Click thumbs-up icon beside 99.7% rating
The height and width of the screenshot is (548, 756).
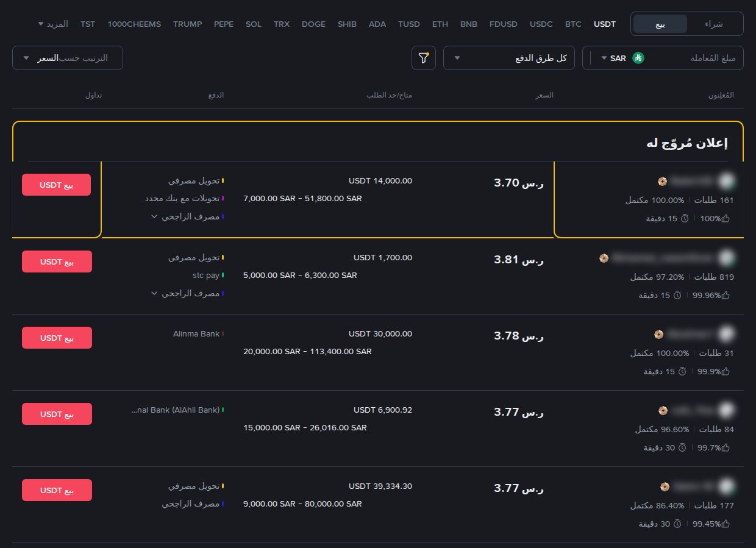(x=726, y=447)
